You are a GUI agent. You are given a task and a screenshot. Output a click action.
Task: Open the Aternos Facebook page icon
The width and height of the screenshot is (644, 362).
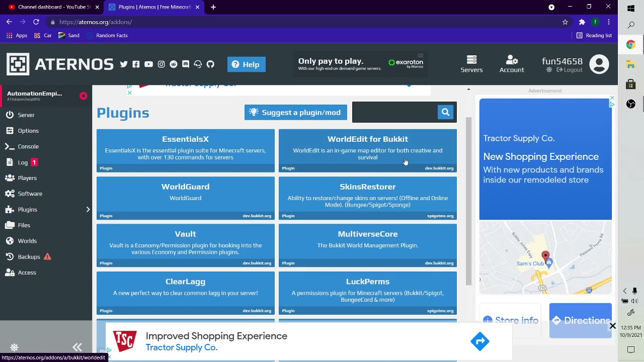tap(136, 64)
